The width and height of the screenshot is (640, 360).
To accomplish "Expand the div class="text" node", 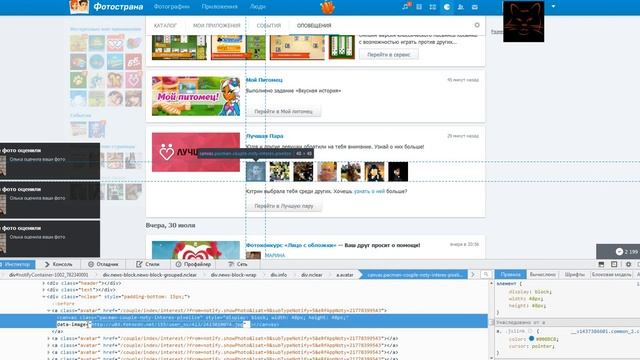I will pyautogui.click(x=44, y=290).
